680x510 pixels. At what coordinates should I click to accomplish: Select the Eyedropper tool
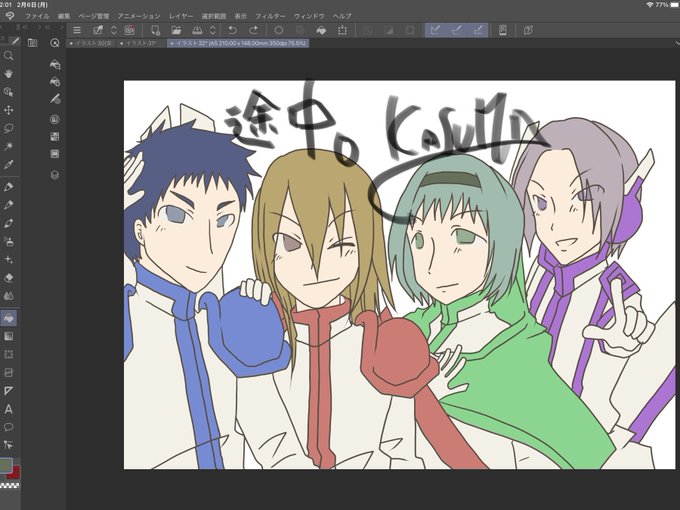click(8, 164)
